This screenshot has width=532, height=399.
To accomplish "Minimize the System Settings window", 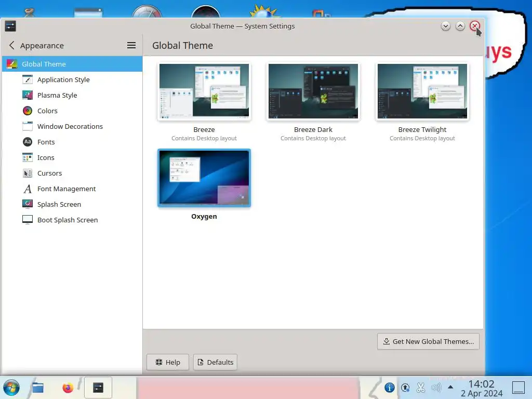I will click(445, 26).
